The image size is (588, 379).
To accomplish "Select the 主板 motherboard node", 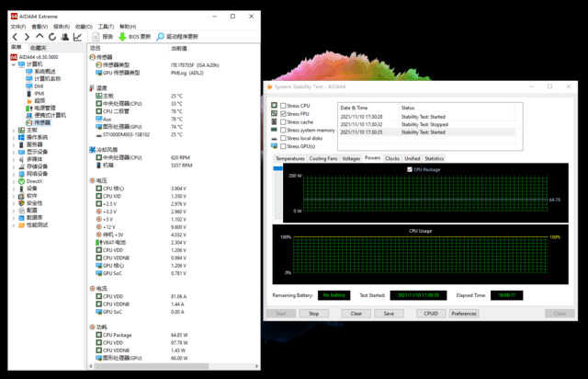I will 28,130.
